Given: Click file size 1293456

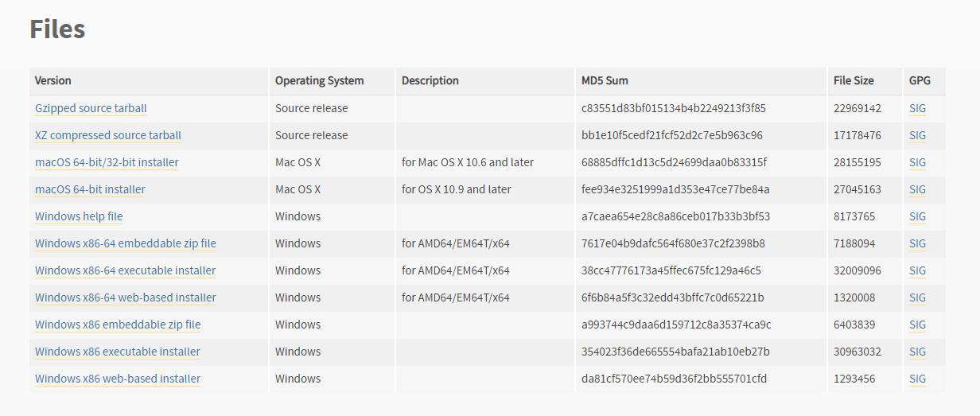Looking at the screenshot, I should [854, 379].
